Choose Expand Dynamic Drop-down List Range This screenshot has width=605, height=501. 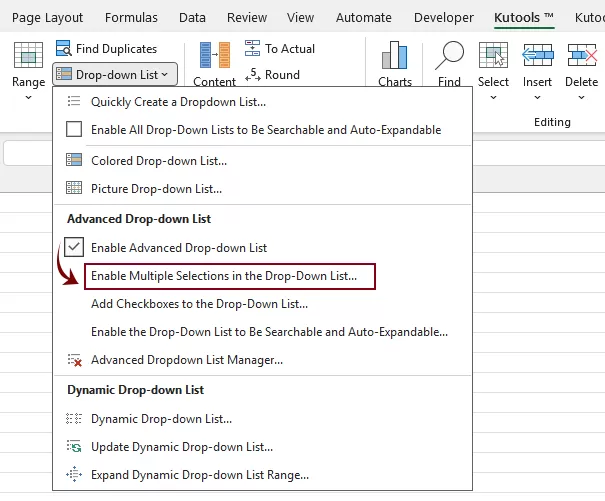(262, 474)
